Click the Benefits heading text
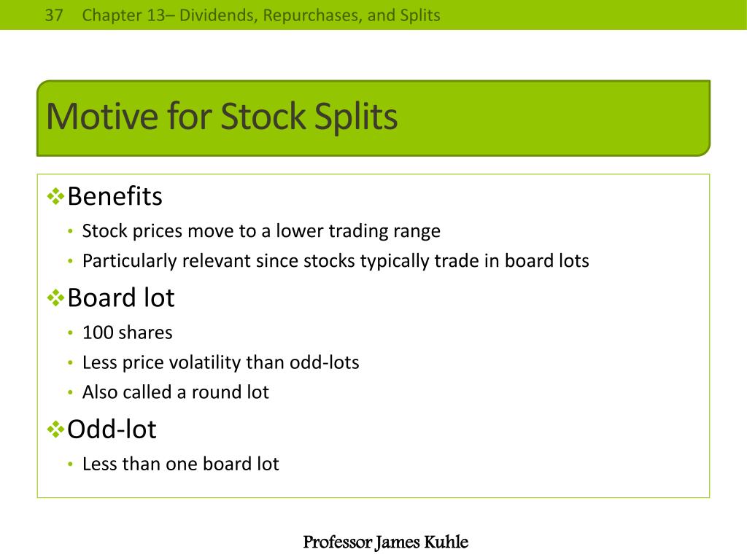747x560 pixels. 115,196
